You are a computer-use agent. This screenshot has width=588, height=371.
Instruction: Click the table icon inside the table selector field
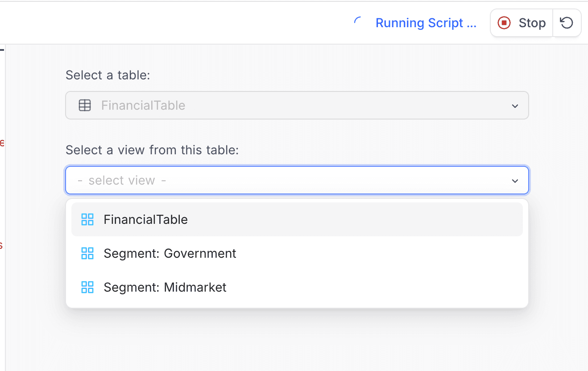click(85, 105)
